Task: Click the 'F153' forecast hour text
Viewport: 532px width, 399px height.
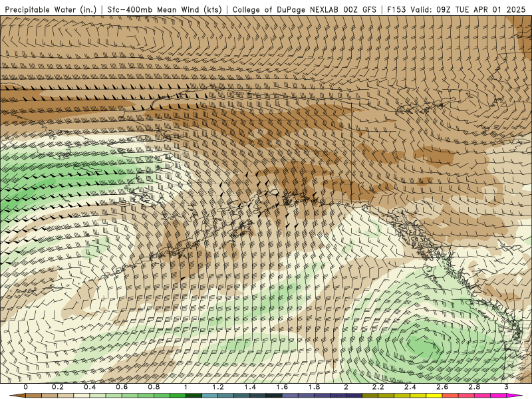Action: coord(396,9)
